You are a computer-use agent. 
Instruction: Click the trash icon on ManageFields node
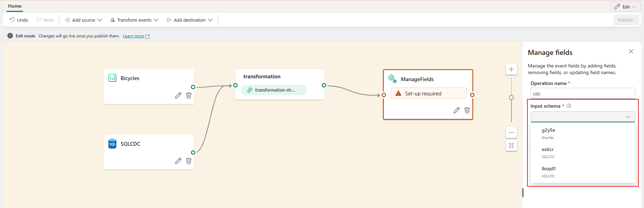click(467, 110)
